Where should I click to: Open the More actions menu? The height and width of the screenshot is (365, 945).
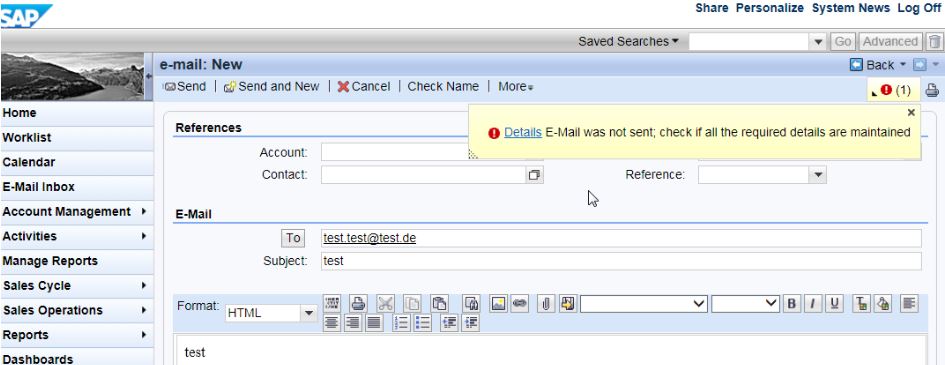click(515, 87)
